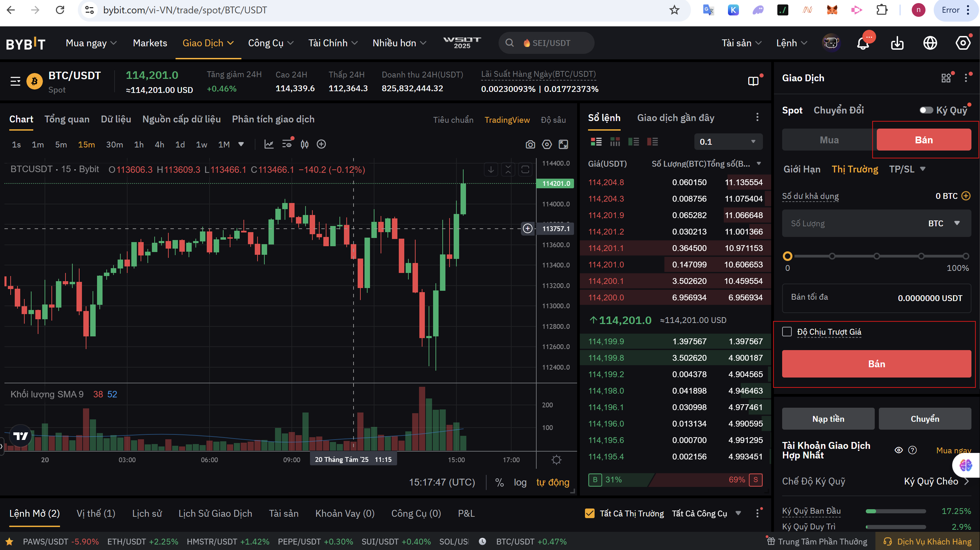Take a chart screenshot with camera icon
Screen dimensions: 980x550
tap(530, 145)
